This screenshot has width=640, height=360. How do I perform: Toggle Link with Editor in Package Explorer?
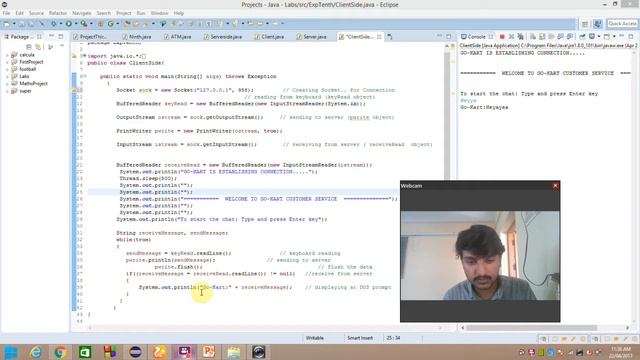click(x=38, y=47)
